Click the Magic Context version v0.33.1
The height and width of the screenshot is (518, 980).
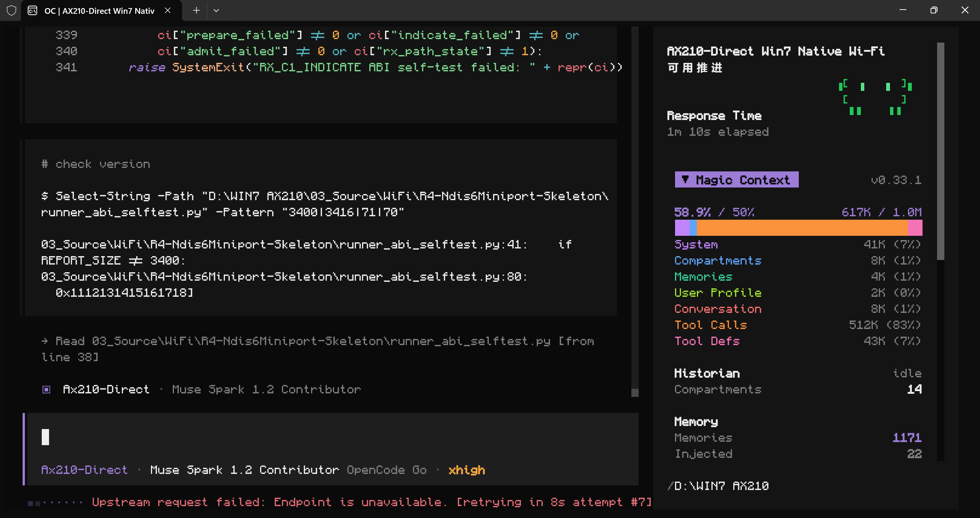(896, 180)
